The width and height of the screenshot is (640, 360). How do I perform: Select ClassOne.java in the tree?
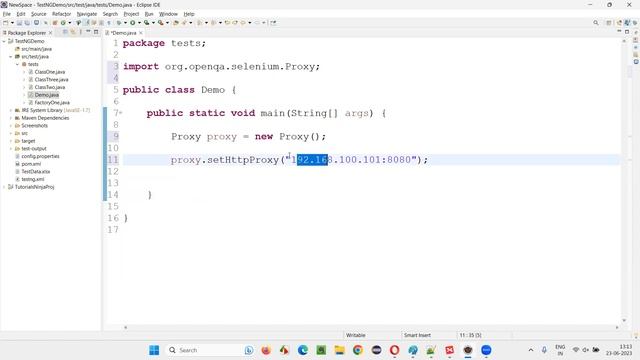point(49,72)
